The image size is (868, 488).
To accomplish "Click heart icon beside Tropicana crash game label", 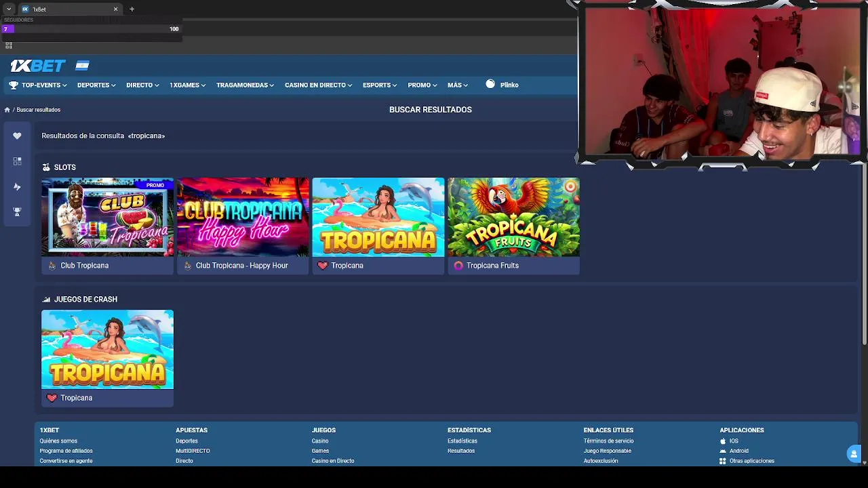I will pos(52,398).
